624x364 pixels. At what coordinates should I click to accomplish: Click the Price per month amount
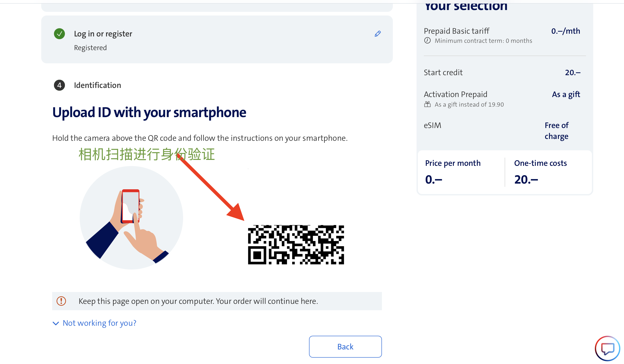tap(433, 179)
